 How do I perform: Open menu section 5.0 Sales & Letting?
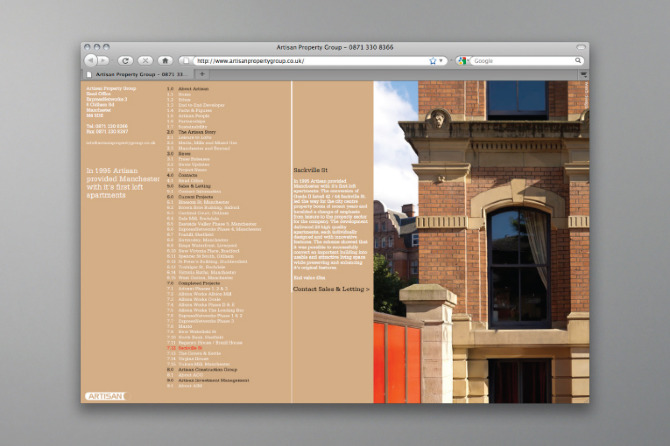[188, 186]
